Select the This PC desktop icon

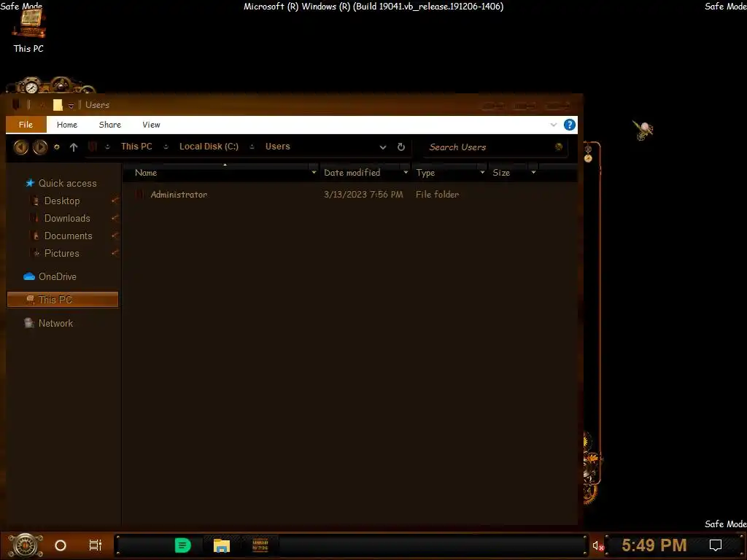[x=28, y=31]
